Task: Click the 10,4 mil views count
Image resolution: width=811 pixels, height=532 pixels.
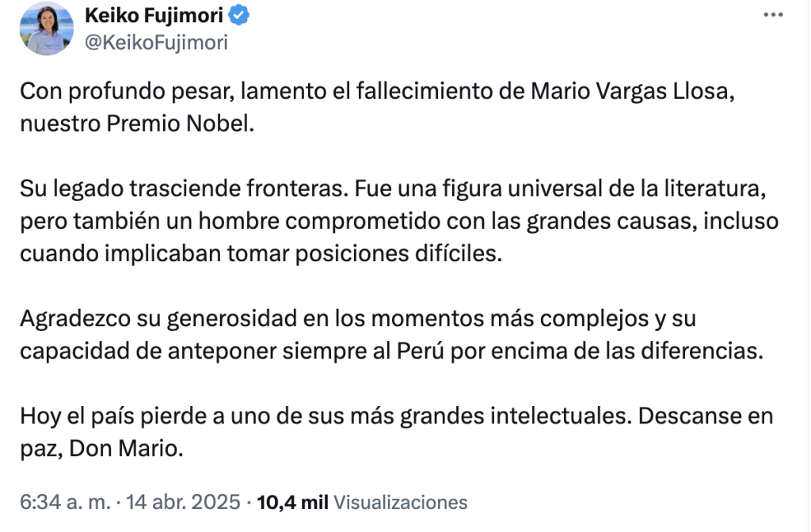Action: [292, 502]
